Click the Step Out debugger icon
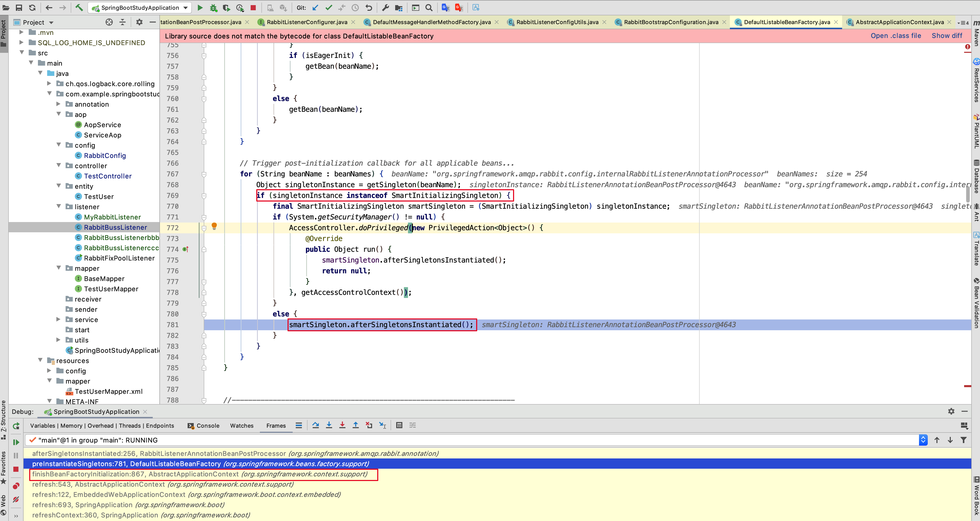The height and width of the screenshot is (521, 980). 355,425
